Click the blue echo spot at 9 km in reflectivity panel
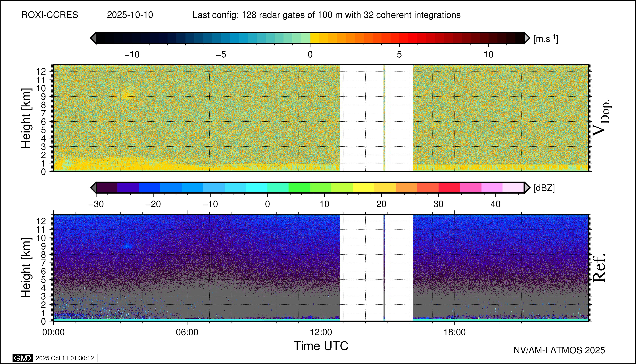The image size is (636, 364). [128, 246]
